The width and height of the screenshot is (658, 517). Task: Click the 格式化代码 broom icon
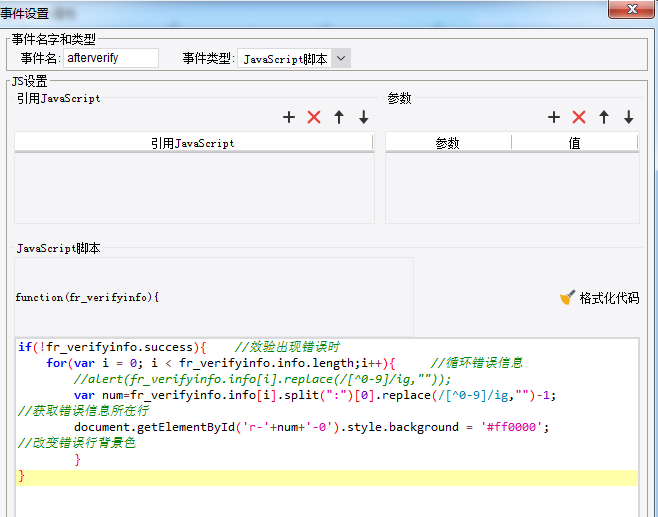[x=567, y=298]
